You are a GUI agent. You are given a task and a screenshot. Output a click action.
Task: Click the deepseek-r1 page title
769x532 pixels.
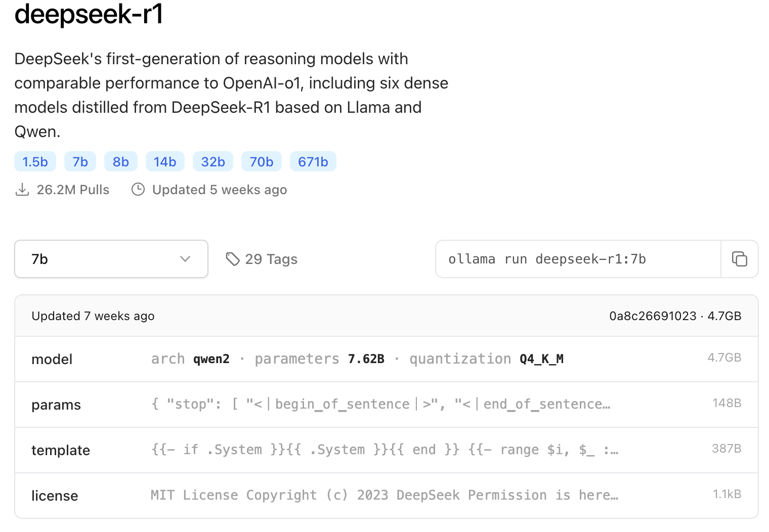(x=89, y=14)
